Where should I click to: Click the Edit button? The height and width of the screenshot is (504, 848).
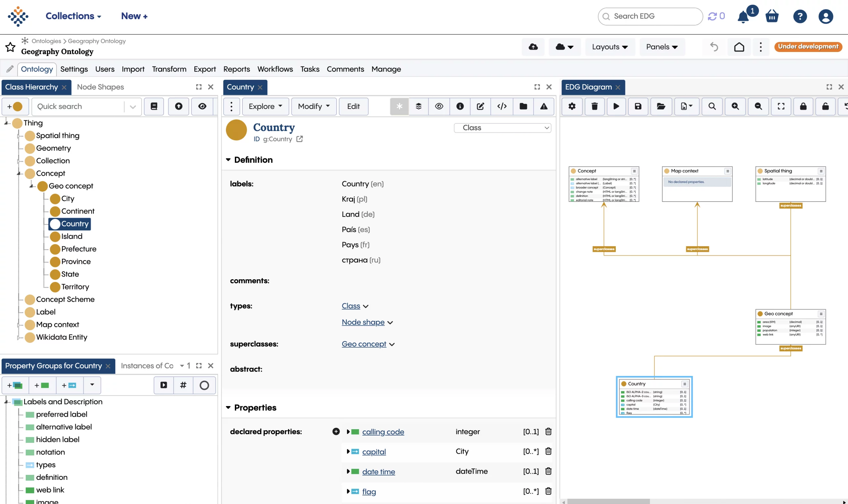[353, 106]
